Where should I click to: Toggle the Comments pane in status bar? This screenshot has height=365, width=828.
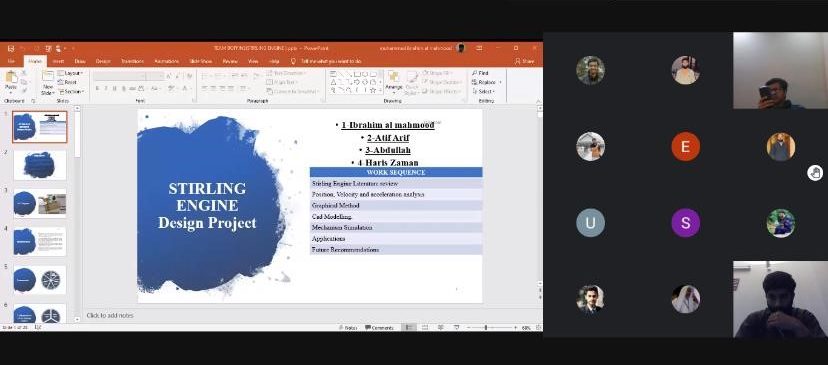point(379,327)
